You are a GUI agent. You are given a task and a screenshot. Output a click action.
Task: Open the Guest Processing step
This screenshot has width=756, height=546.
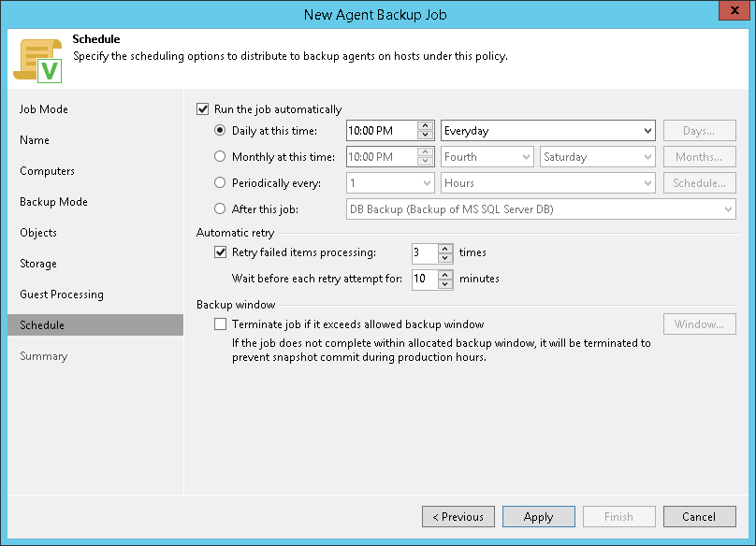[x=62, y=295]
